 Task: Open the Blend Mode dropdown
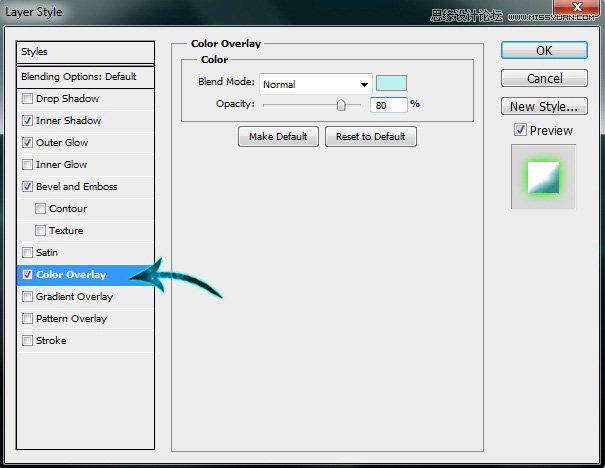(x=315, y=85)
